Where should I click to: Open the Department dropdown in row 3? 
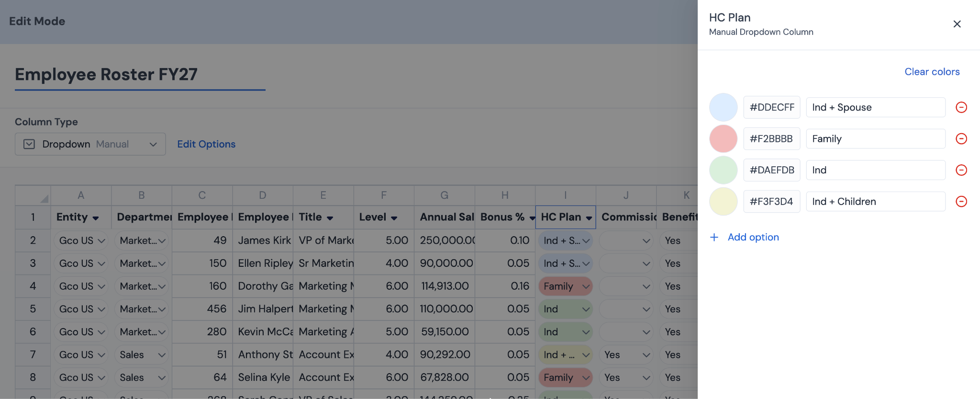142,263
